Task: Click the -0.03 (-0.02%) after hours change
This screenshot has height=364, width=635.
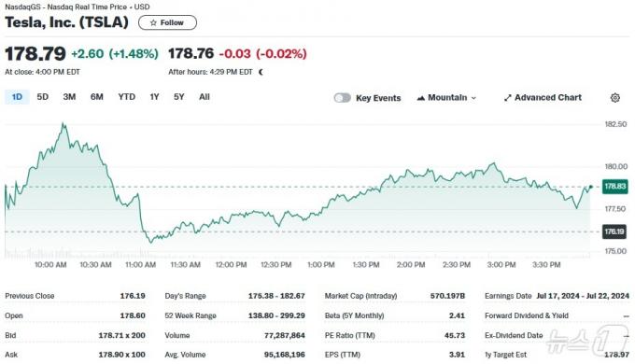Action: coord(262,54)
